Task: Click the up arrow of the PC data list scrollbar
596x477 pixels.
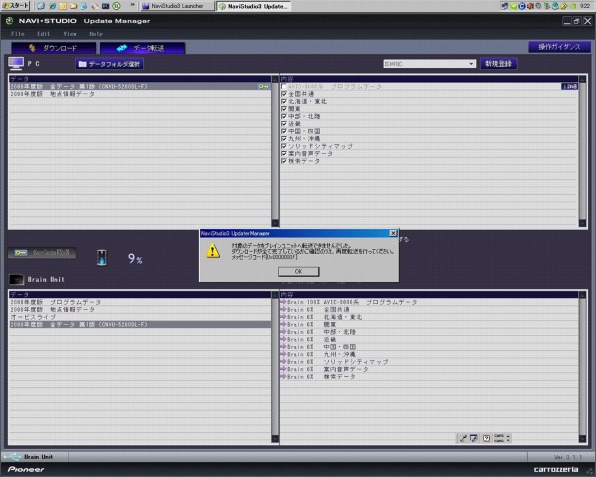Action: pyautogui.click(x=275, y=79)
